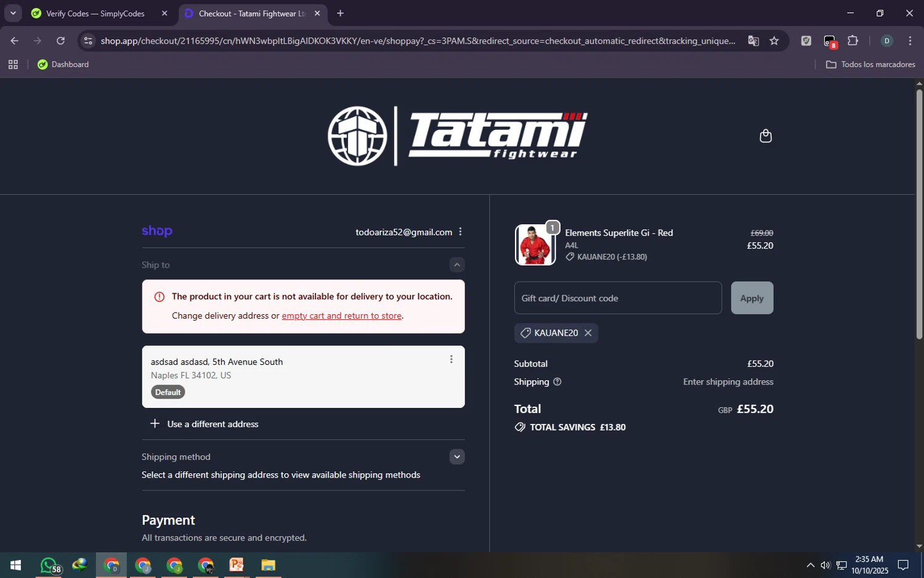Viewport: 924px width, 578px height.
Task: Bookmark this page with the star
Action: coord(774,41)
